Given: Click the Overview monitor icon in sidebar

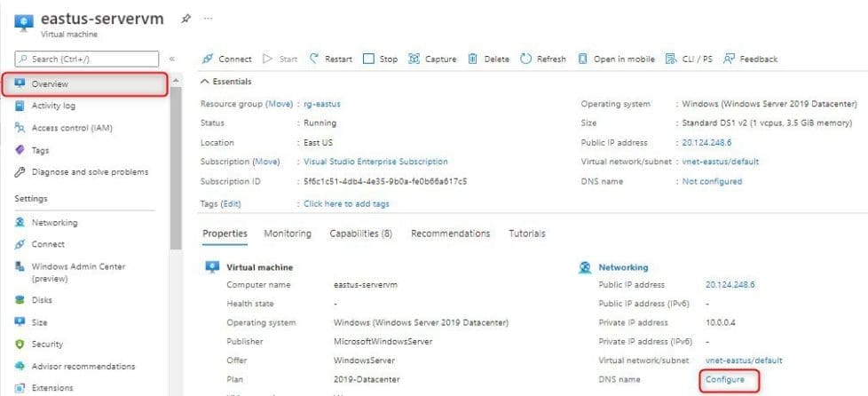Looking at the screenshot, I should (x=20, y=83).
